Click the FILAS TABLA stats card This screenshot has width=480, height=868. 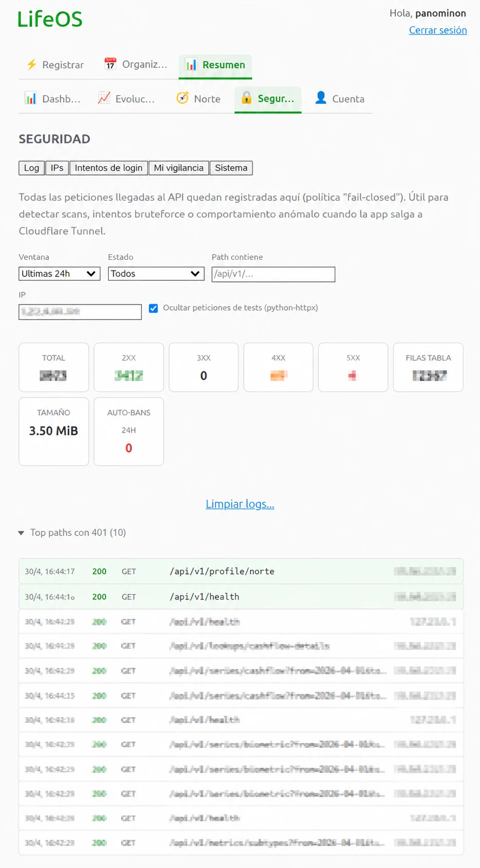pyautogui.click(x=428, y=367)
